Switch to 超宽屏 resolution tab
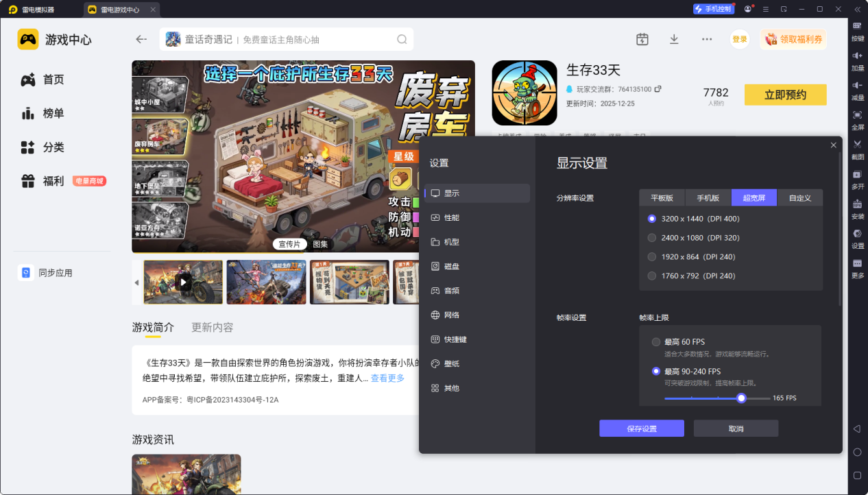Screen dimensions: 868x495 [754, 198]
